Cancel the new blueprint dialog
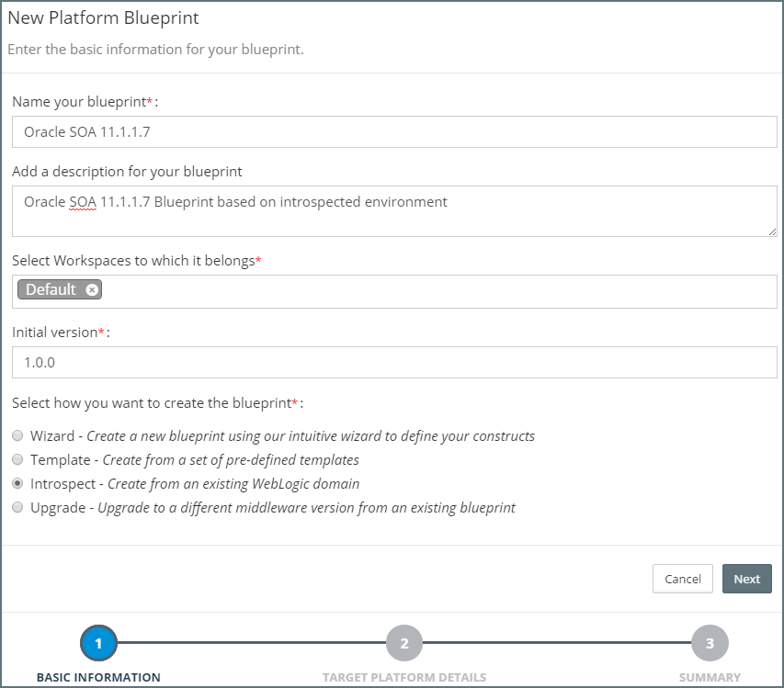The image size is (784, 688). click(x=682, y=579)
